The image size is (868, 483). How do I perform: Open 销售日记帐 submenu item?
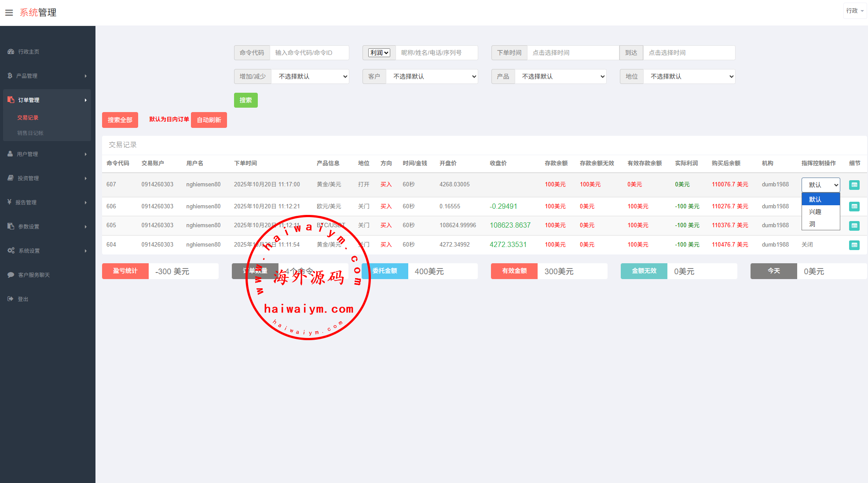point(30,133)
